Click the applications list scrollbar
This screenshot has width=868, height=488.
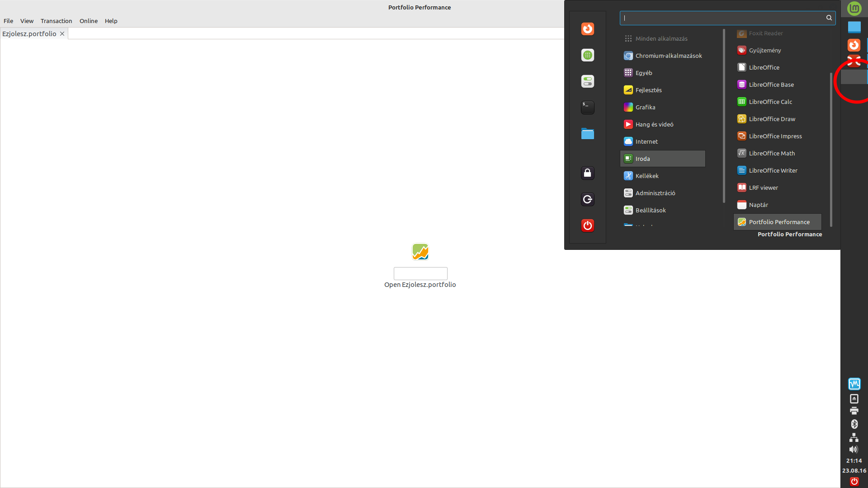[831, 150]
